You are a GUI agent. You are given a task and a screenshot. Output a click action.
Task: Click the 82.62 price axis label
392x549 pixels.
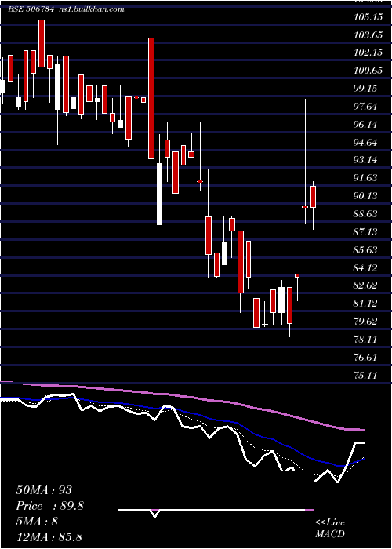tap(366, 285)
